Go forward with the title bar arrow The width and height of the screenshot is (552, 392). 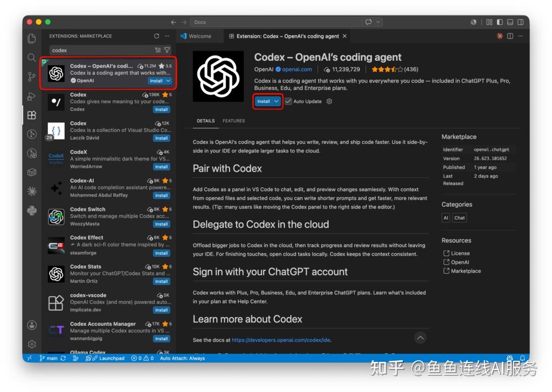click(184, 22)
